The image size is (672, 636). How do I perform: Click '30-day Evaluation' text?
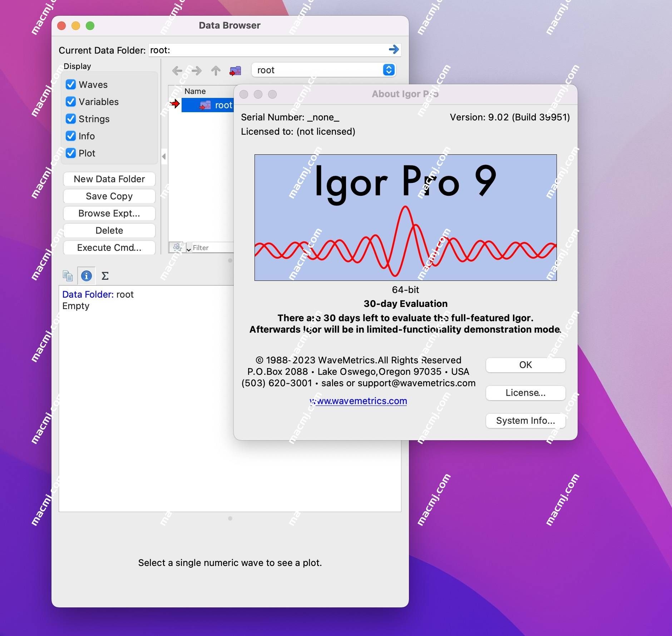[x=405, y=304]
